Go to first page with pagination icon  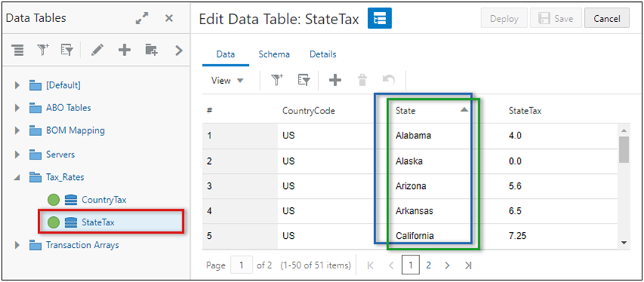[x=370, y=265]
